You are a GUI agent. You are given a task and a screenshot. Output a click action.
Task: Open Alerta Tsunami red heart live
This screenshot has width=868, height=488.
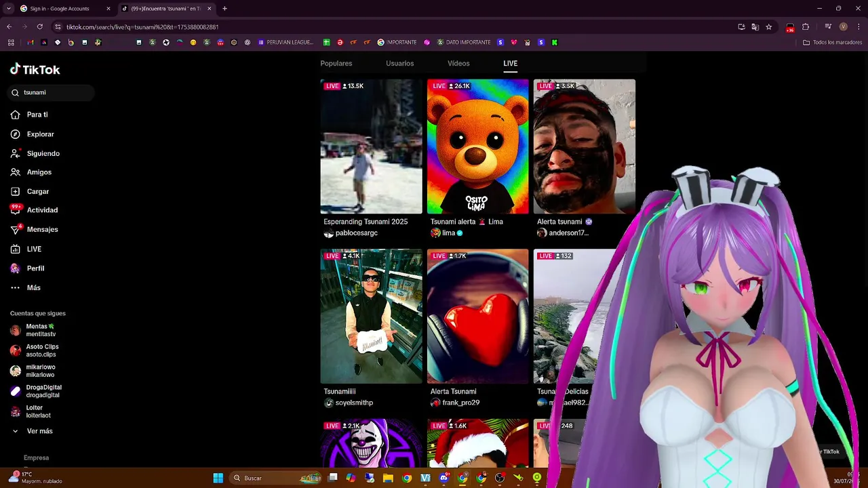pyautogui.click(x=477, y=316)
